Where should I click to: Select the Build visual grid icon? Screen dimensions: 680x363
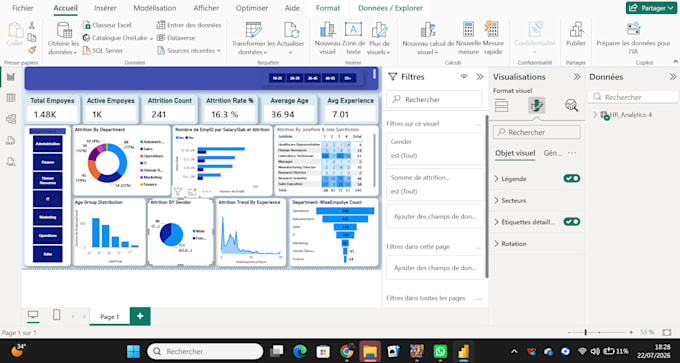[501, 105]
